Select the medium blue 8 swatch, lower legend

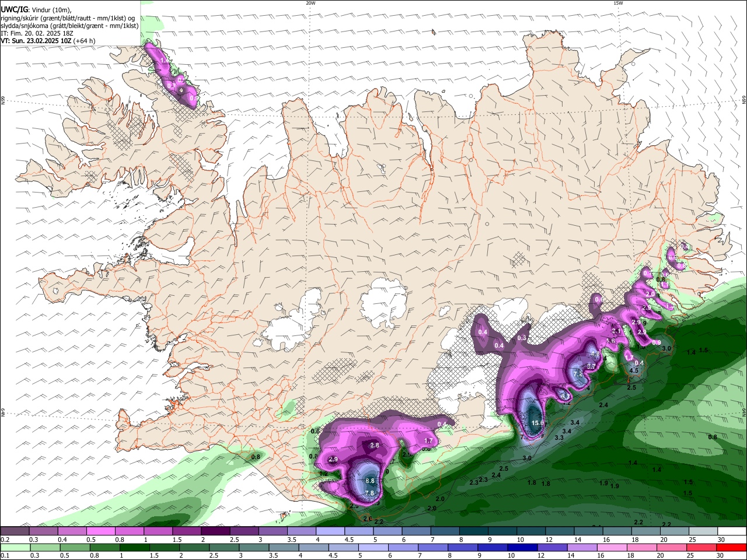[x=463, y=547]
